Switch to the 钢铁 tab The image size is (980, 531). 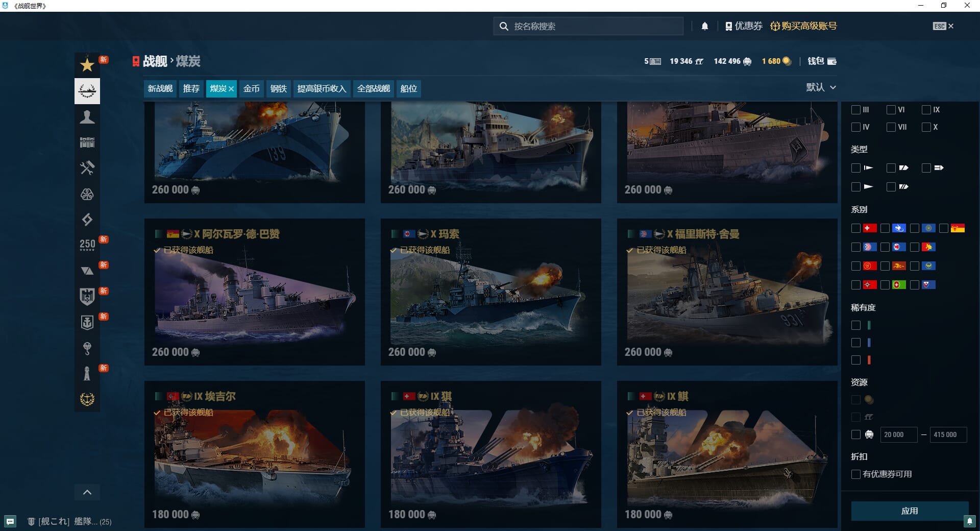(x=278, y=88)
